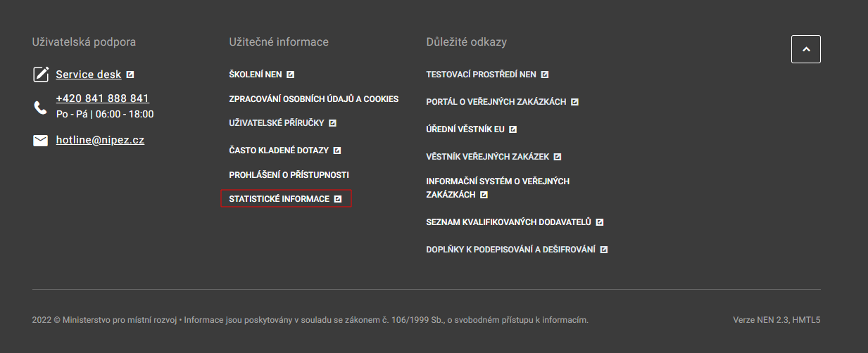868x353 pixels.
Task: Click the Service desk pencil edit icon
Action: tap(42, 75)
